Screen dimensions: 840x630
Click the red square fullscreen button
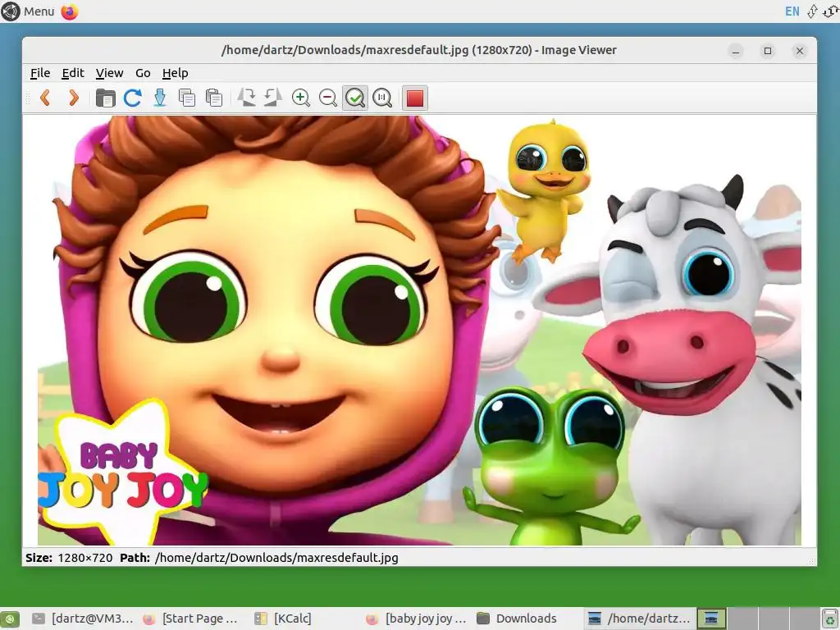(x=415, y=98)
